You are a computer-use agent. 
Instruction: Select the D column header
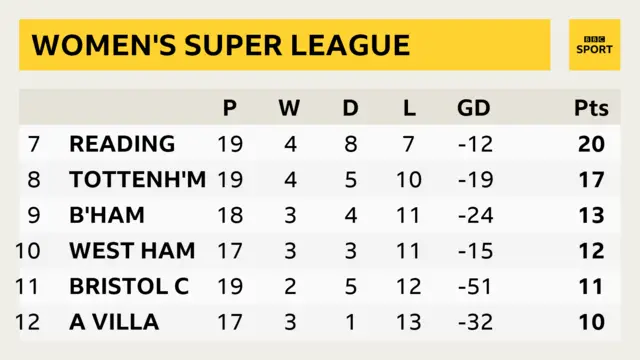pos(351,108)
